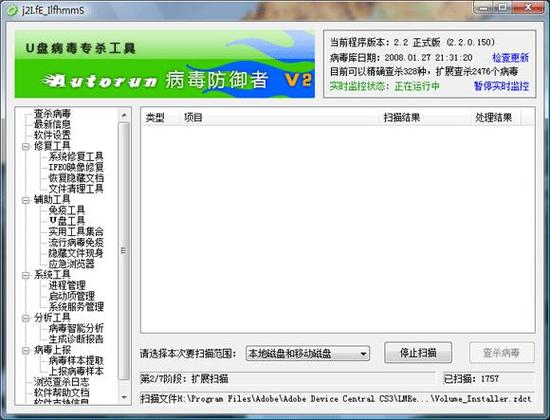
Task: Open 上报病毒样本 entry
Action: [76, 371]
